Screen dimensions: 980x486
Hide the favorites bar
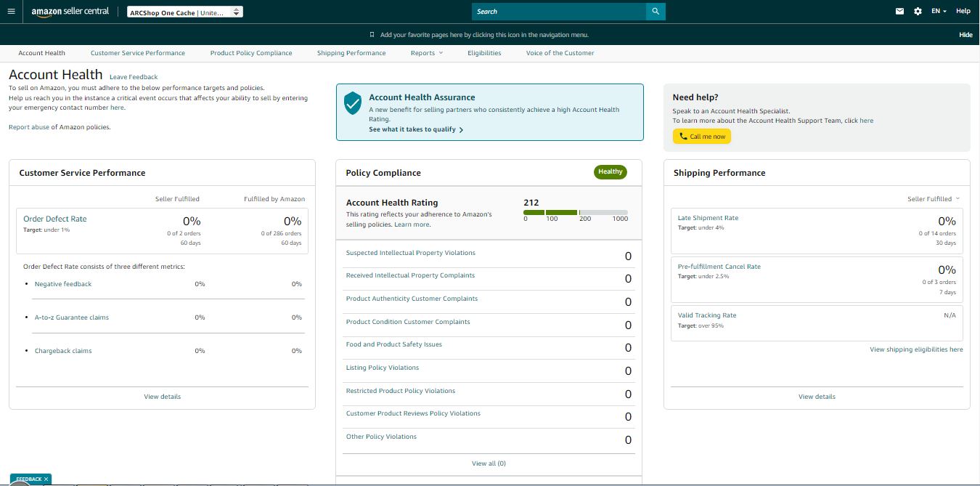click(x=965, y=35)
